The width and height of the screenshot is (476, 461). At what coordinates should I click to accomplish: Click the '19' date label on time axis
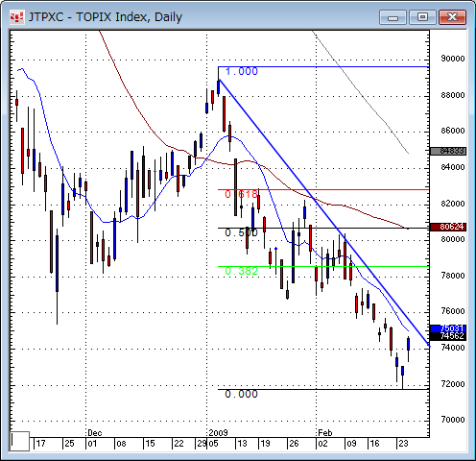click(x=265, y=444)
